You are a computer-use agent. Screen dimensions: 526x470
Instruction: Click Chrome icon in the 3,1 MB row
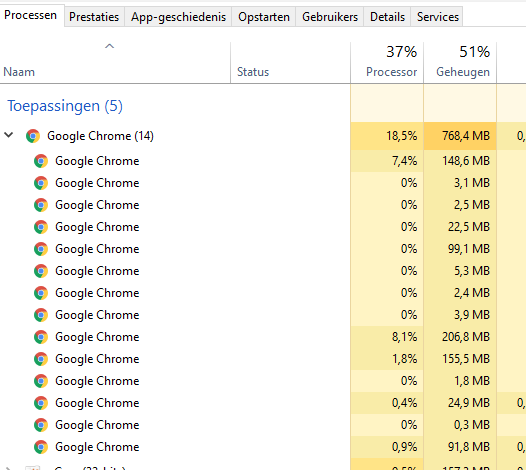[41, 183]
